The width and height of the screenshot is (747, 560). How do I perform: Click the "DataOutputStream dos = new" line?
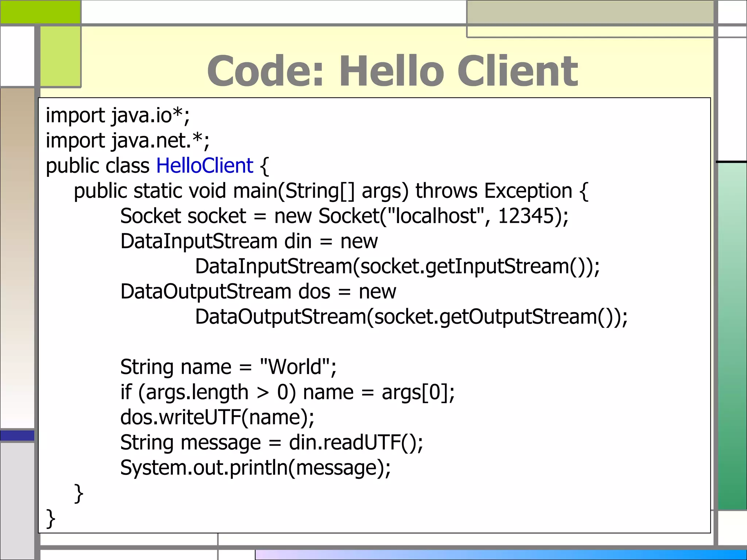coord(258,292)
